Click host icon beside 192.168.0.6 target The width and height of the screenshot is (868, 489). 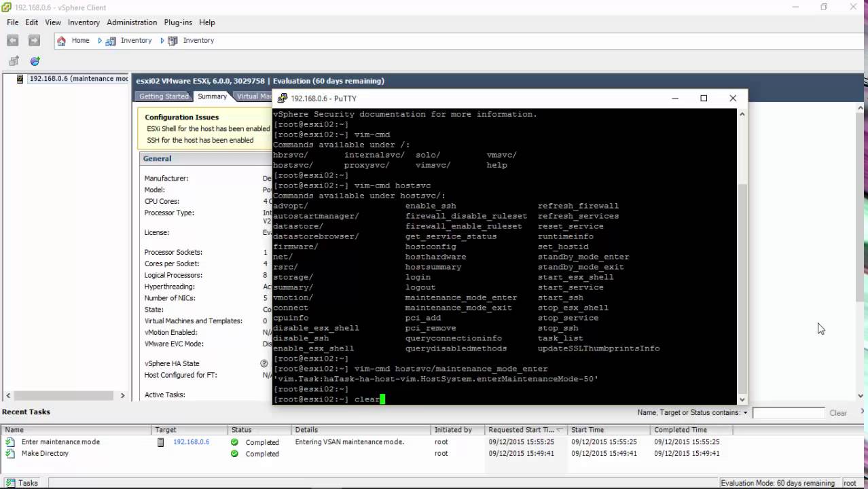point(161,442)
